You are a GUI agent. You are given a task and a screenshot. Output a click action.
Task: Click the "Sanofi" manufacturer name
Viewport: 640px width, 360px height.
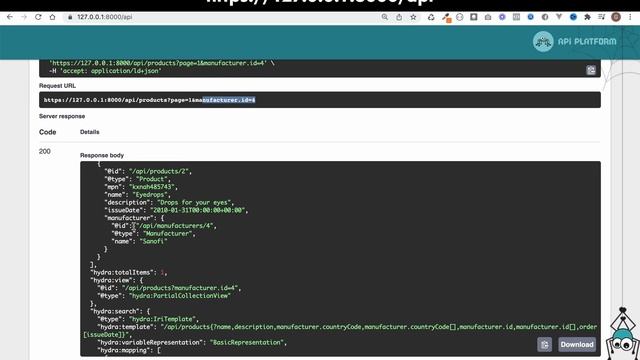pos(153,241)
